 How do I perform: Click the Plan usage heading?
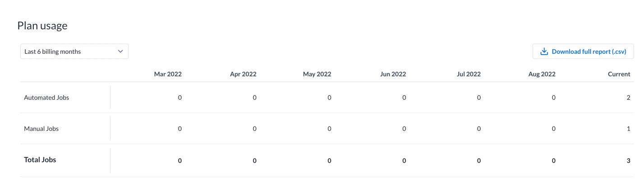click(x=42, y=26)
